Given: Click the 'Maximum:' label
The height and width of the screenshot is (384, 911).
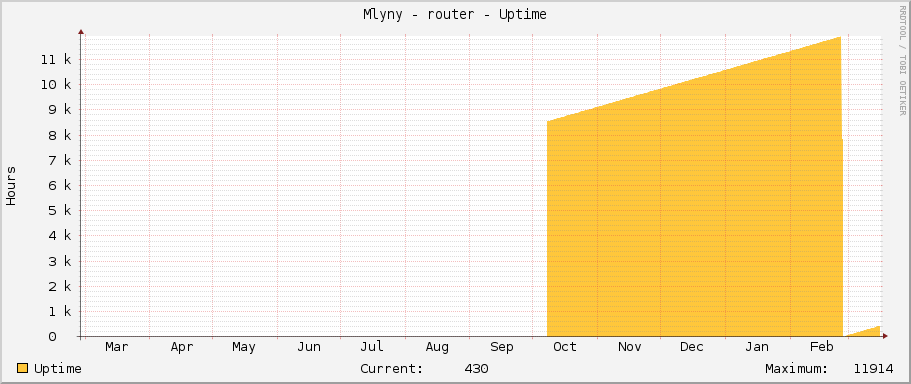Looking at the screenshot, I should coord(797,369).
